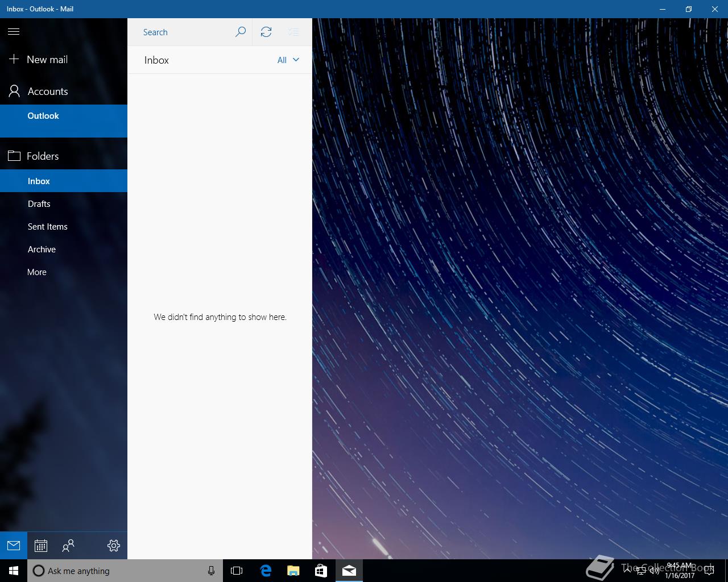Open File Explorer from taskbar
728x582 pixels.
(293, 571)
